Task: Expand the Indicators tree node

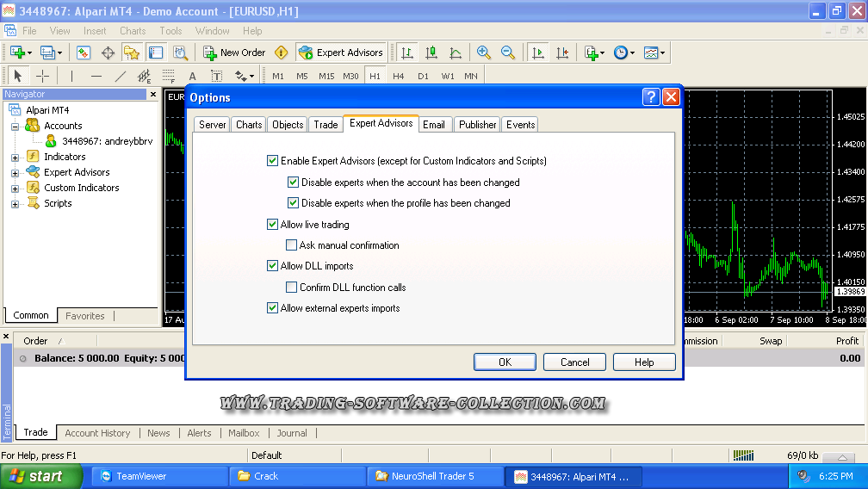Action: point(15,158)
